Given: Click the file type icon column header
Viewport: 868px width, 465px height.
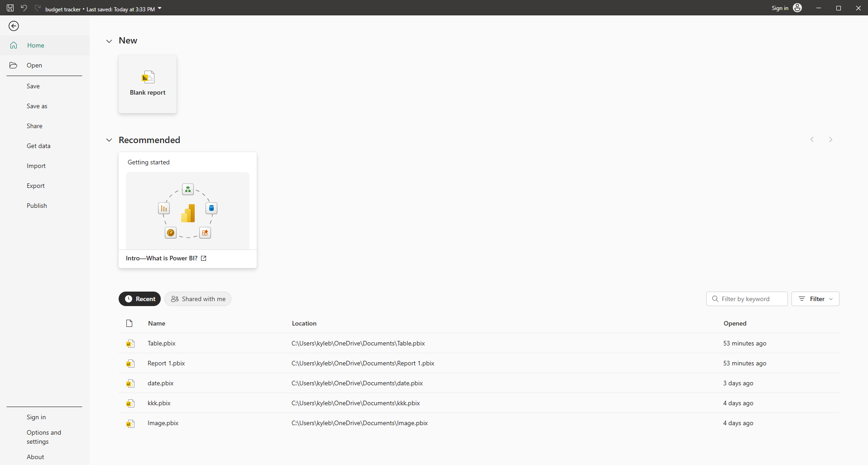Looking at the screenshot, I should [129, 323].
